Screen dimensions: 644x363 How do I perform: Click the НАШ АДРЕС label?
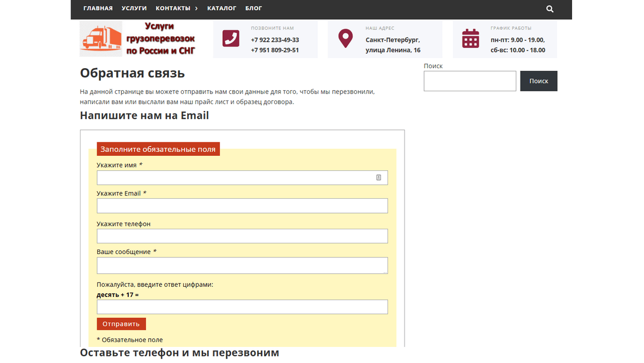click(380, 28)
